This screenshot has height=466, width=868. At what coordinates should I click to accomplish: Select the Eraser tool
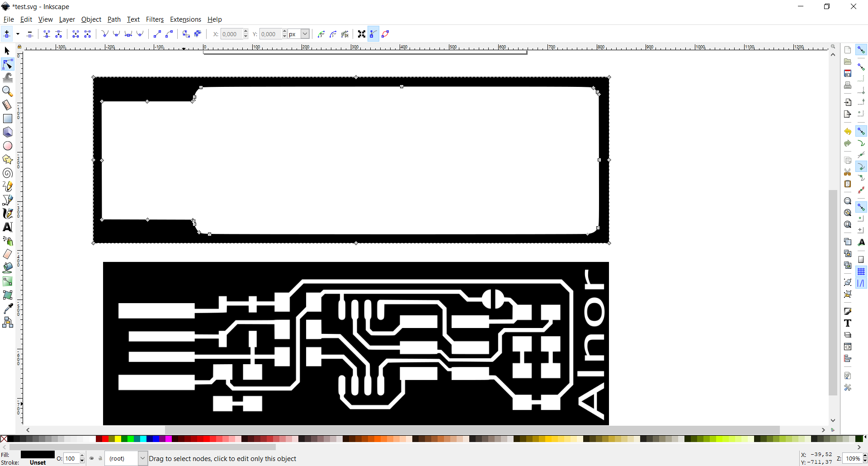tap(8, 254)
